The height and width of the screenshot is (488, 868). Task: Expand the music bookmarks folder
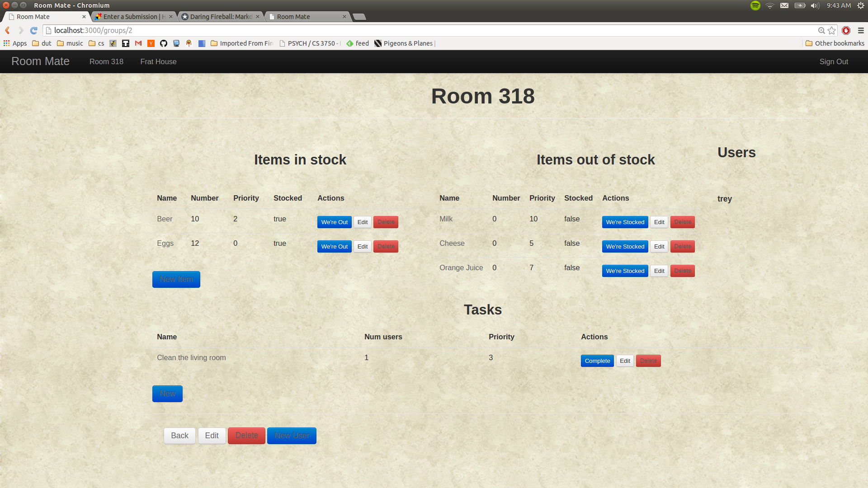coord(70,43)
